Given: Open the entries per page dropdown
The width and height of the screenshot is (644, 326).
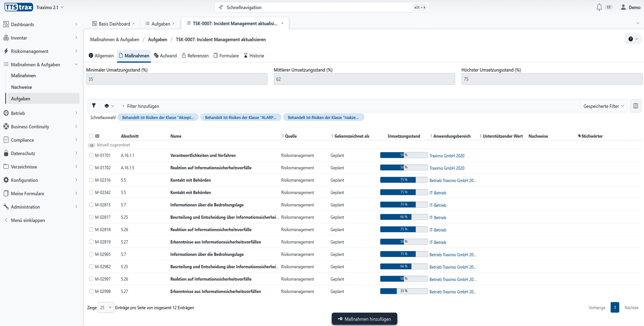Looking at the screenshot, I should tap(106, 308).
